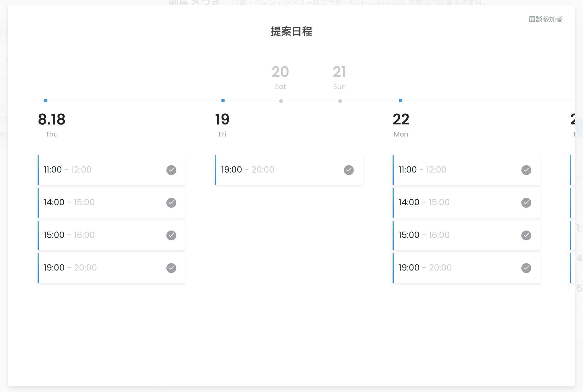The height and width of the screenshot is (392, 583).
Task: Click the blue timeline dot above 8.18 Thu
Action: pyautogui.click(x=46, y=100)
